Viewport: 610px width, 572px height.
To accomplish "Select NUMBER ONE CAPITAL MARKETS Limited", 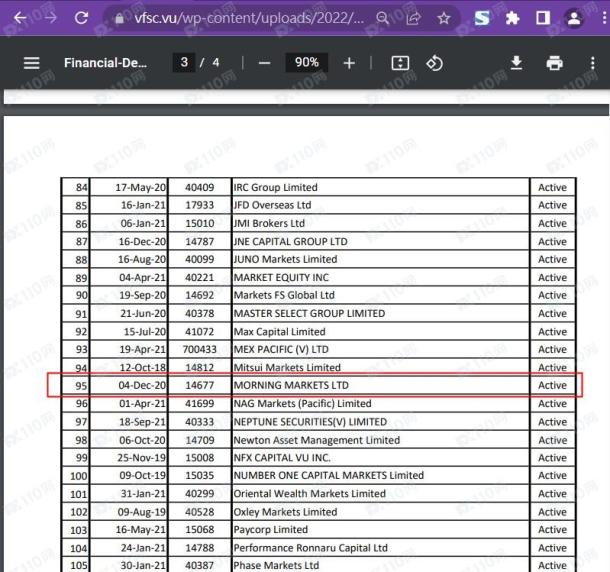I will [x=329, y=475].
